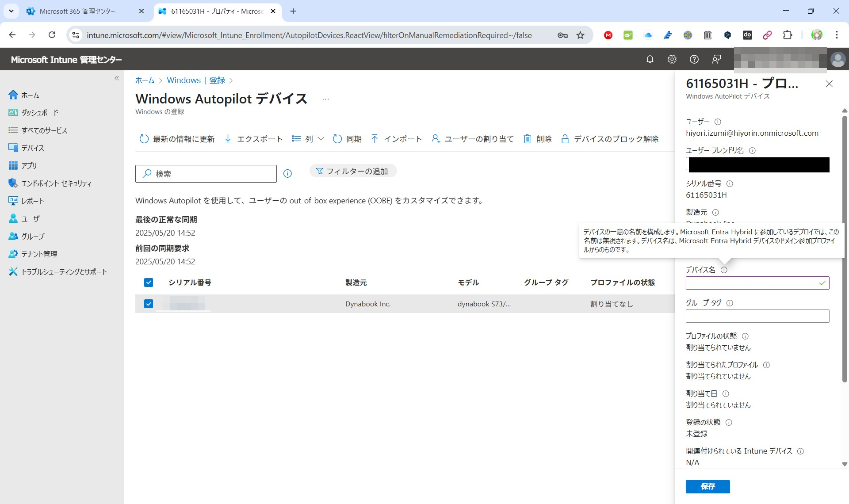The image size is (849, 504).
Task: Click info icon next to ユーザー label
Action: (718, 122)
